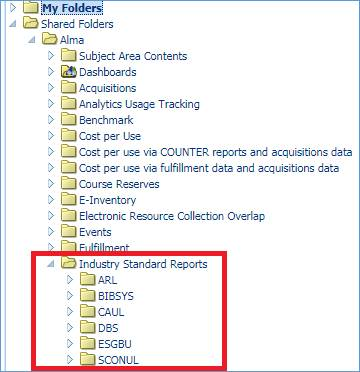The width and height of the screenshot is (360, 372).
Task: Select Cost per use via COUNTER reports entry
Action: [215, 152]
